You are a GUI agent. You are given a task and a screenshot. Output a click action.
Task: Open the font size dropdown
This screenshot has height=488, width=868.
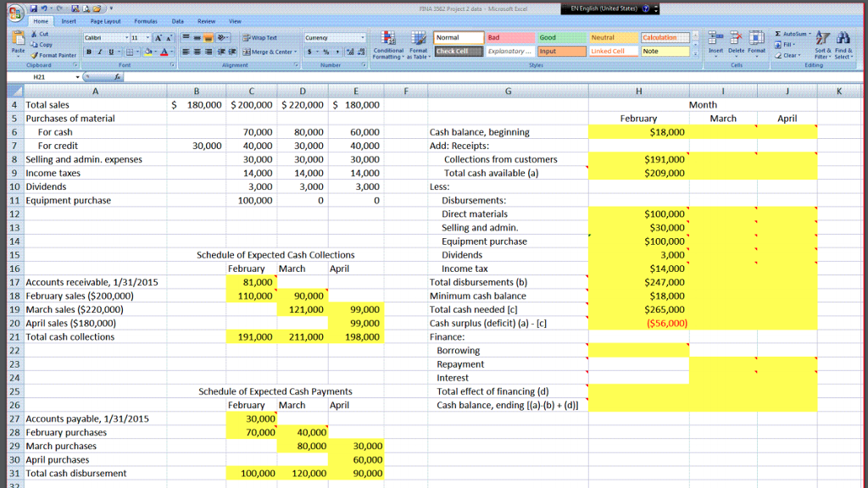point(147,37)
